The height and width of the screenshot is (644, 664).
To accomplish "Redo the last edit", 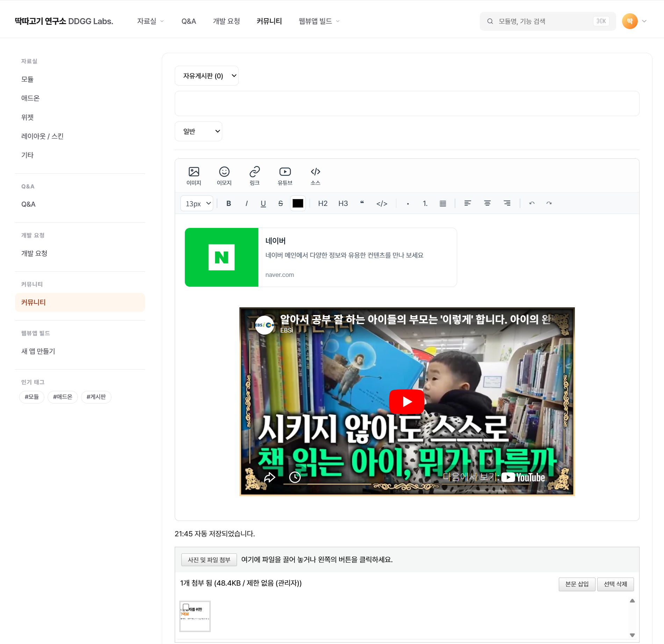I will [x=549, y=203].
